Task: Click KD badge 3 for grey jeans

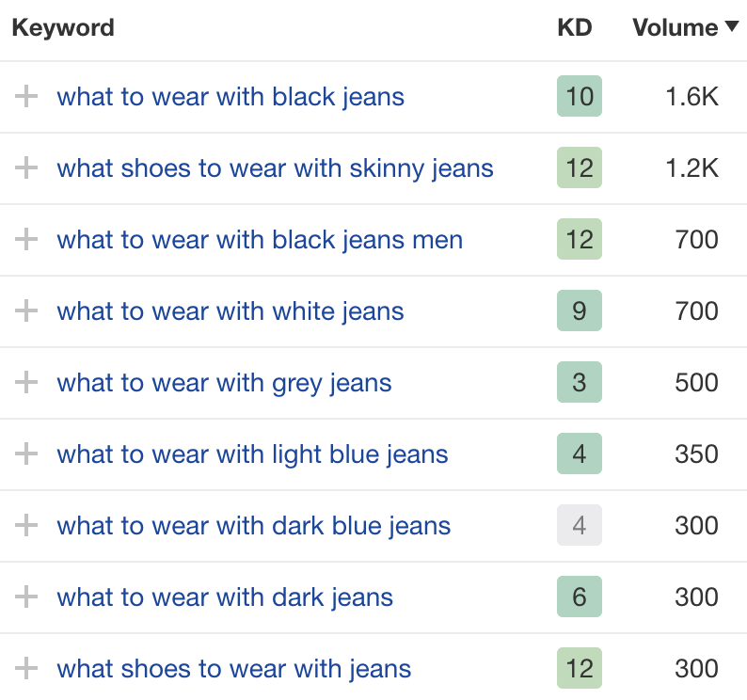Action: pos(580,382)
